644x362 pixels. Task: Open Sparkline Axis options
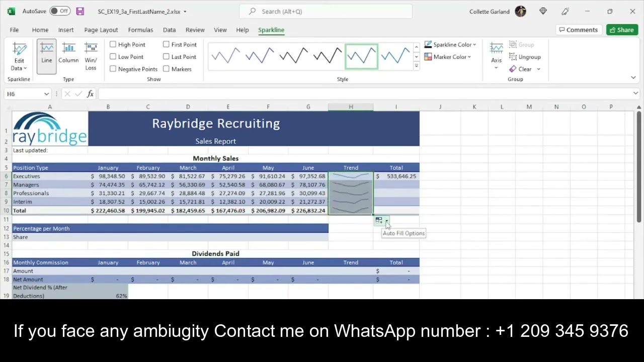(497, 56)
